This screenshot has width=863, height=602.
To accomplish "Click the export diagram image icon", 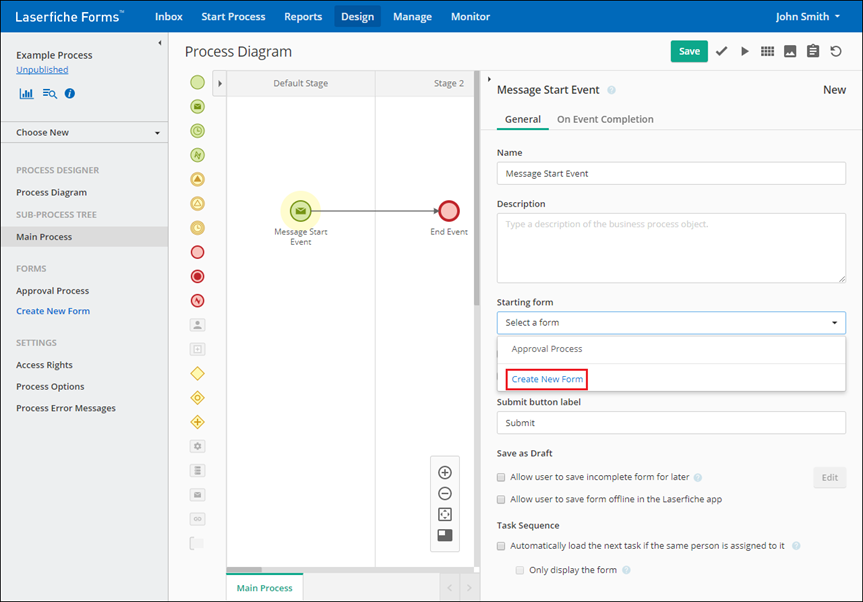I will pos(790,51).
